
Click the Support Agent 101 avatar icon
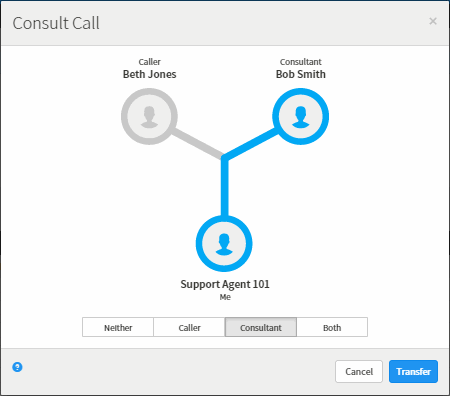pyautogui.click(x=224, y=244)
